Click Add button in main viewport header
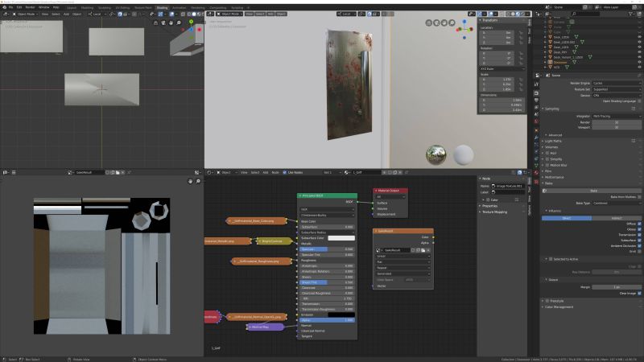Viewport: 644px width, 362px height. (270, 14)
